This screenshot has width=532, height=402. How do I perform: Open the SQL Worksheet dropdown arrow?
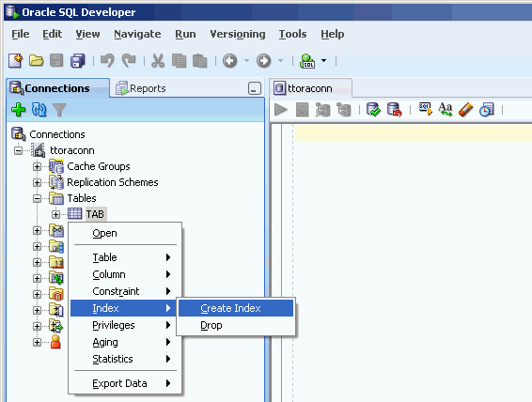click(x=323, y=61)
